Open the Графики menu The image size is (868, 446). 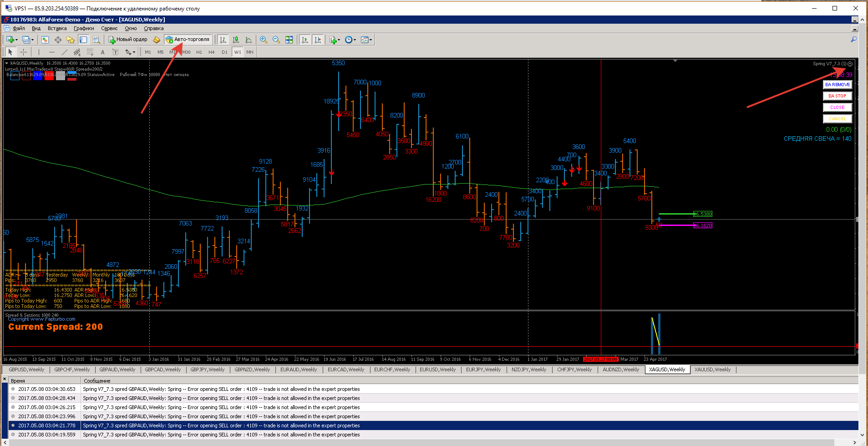84,28
